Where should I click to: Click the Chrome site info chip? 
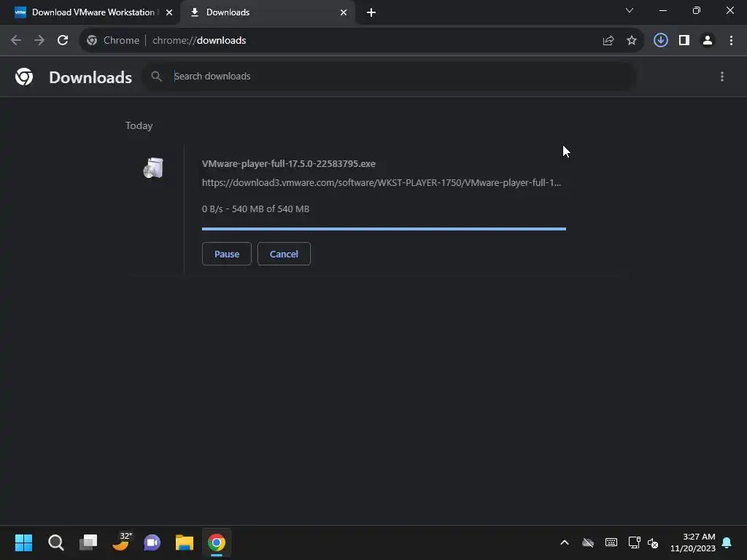(x=113, y=41)
